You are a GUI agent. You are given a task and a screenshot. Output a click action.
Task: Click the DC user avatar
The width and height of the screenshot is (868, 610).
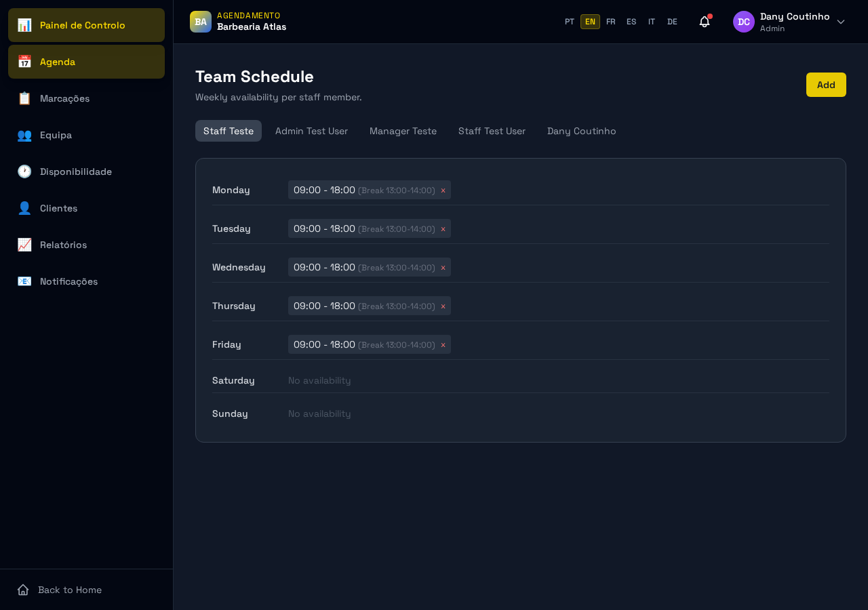pos(744,22)
